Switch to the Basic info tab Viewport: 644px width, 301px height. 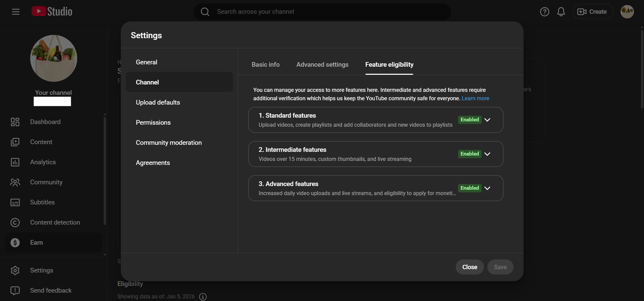coord(265,65)
